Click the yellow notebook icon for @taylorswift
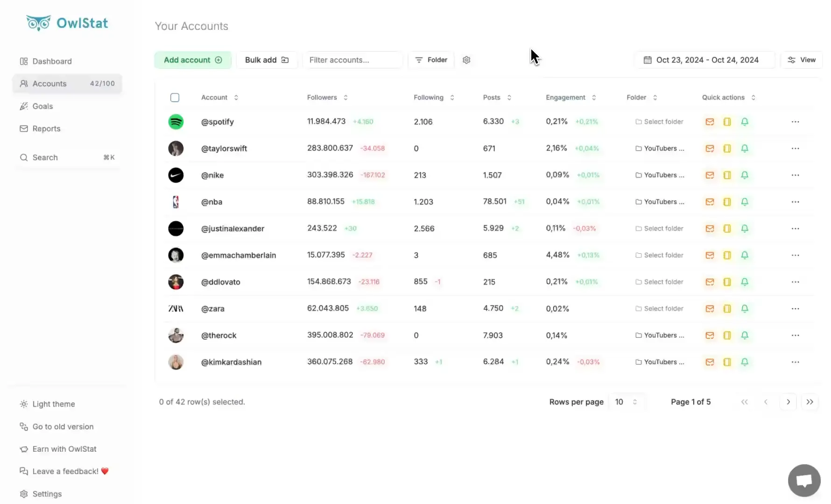 tap(727, 148)
